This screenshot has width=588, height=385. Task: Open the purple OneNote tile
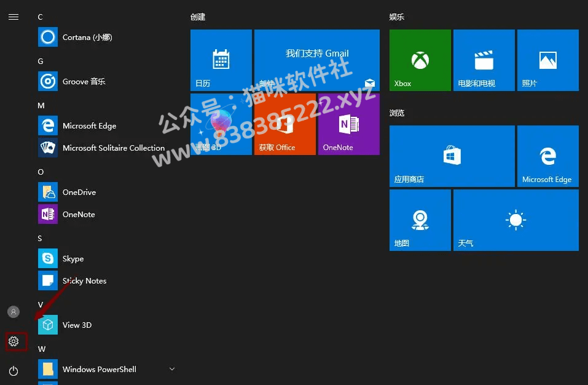[x=349, y=124]
